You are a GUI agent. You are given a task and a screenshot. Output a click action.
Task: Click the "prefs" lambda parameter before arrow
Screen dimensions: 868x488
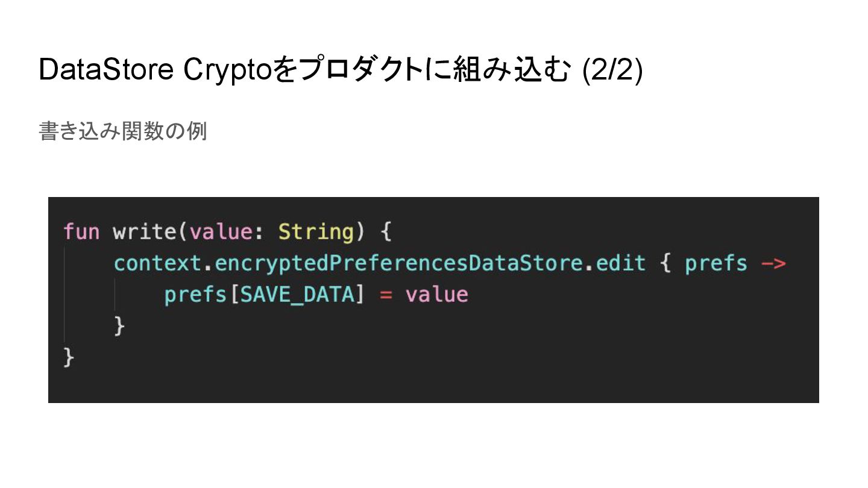[715, 263]
